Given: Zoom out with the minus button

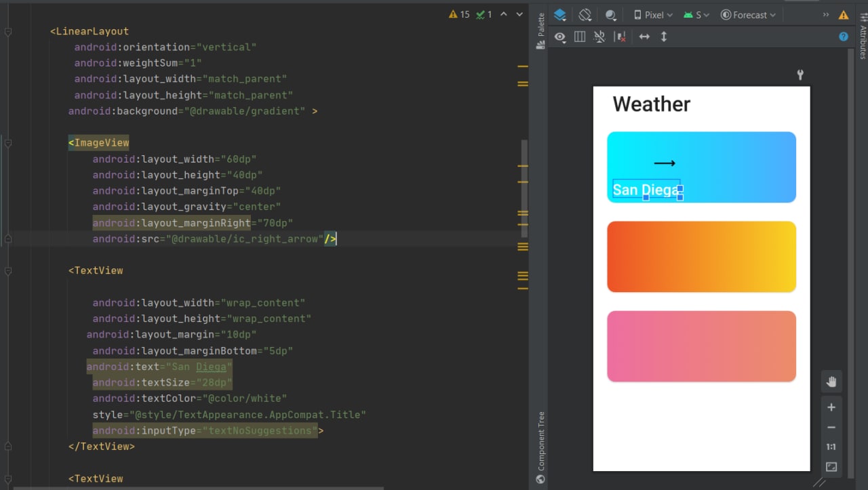Looking at the screenshot, I should [x=831, y=427].
